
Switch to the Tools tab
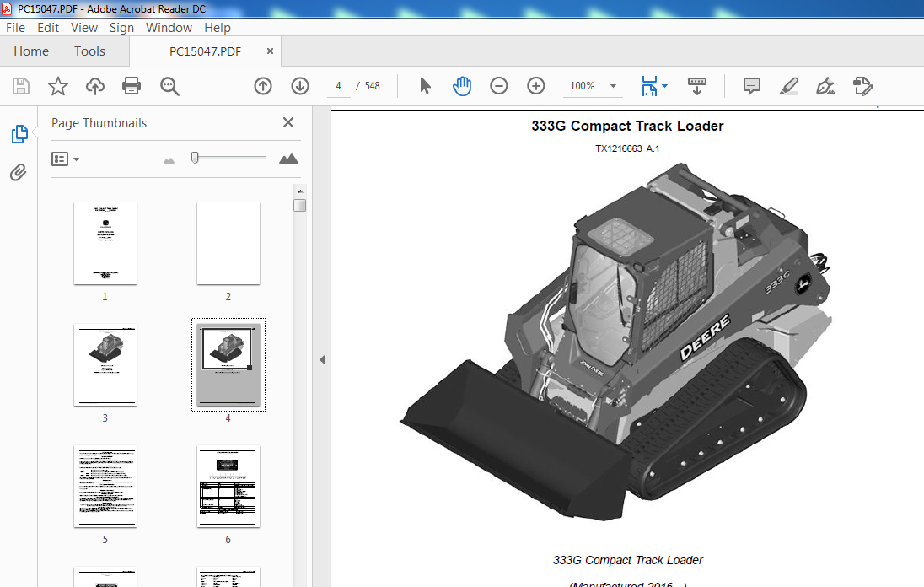tap(89, 51)
